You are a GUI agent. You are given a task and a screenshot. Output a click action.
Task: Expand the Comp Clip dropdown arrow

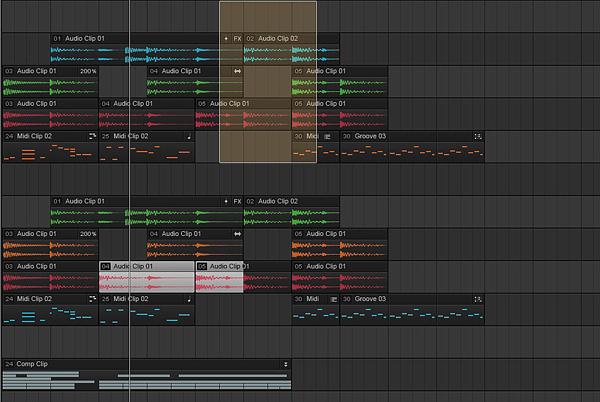coord(285,364)
